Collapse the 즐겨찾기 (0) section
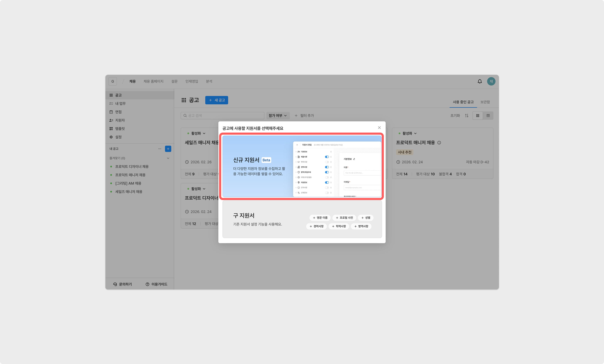The height and width of the screenshot is (364, 604). pos(168,158)
